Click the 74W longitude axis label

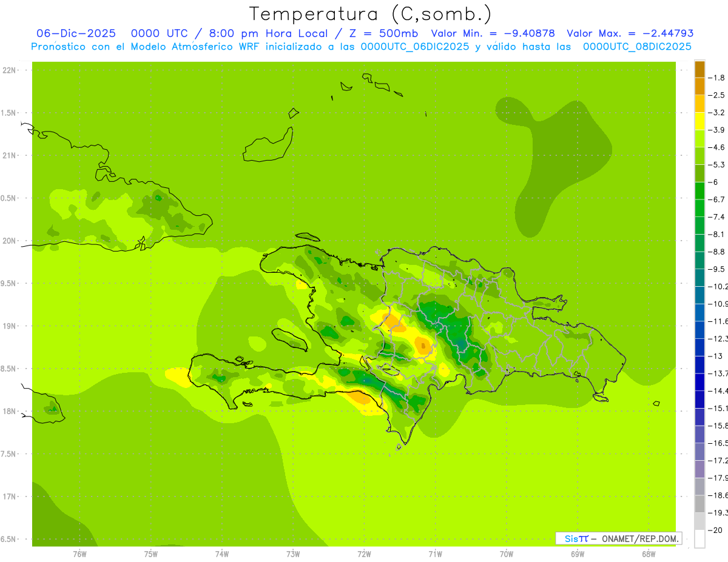coord(221,554)
